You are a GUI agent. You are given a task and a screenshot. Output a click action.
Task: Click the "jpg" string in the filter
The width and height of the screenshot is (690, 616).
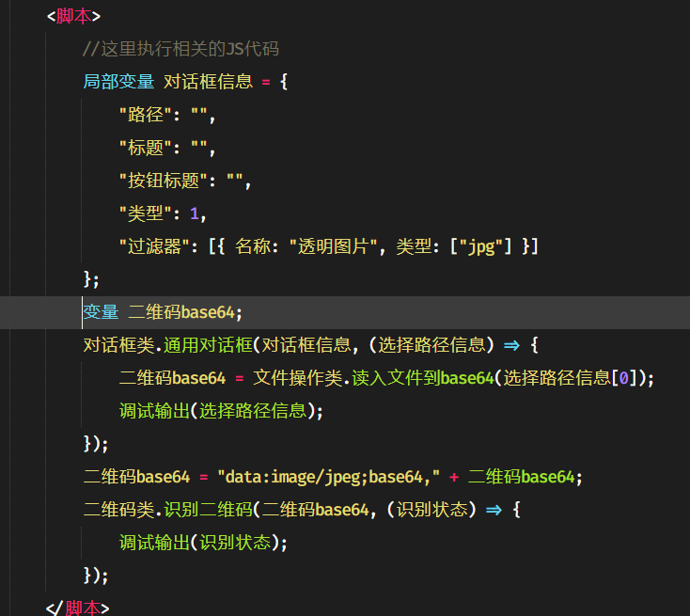tap(481, 246)
